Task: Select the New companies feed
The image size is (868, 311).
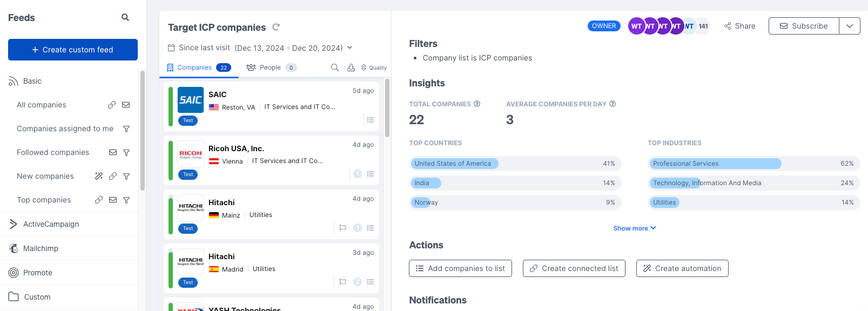Action: pyautogui.click(x=45, y=176)
